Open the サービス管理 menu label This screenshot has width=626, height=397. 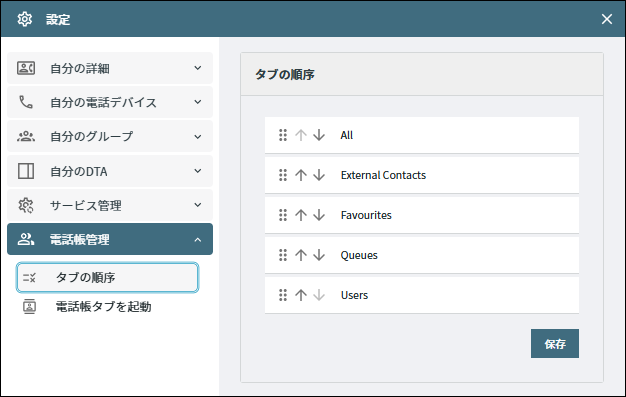(x=85, y=205)
